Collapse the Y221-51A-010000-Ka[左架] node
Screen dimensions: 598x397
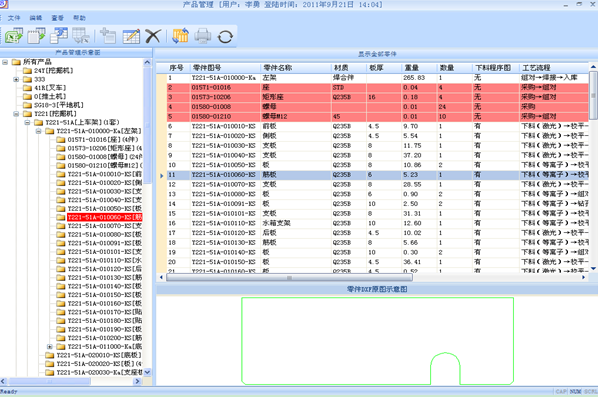click(x=39, y=131)
